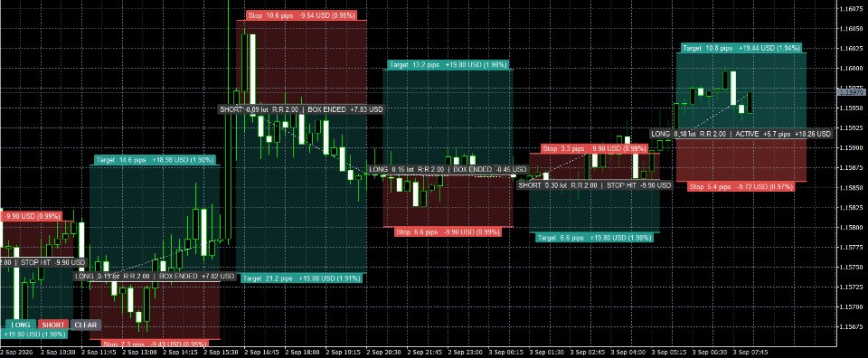Click the '2 Sep 13:00' time label

139,352
